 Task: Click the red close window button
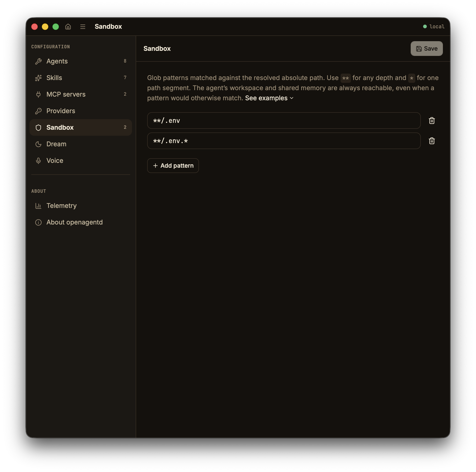[x=34, y=27]
